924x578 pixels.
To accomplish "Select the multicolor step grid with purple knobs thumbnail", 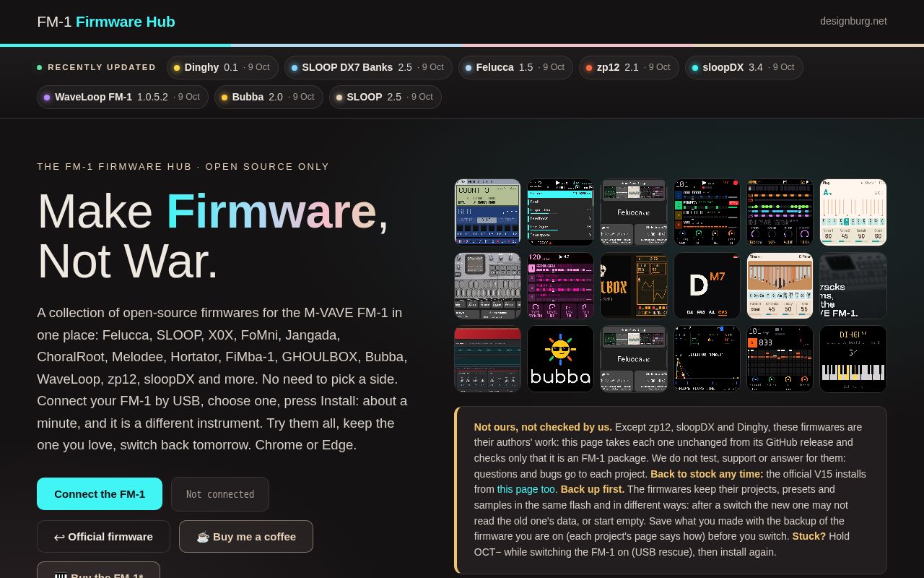I will coord(780,212).
